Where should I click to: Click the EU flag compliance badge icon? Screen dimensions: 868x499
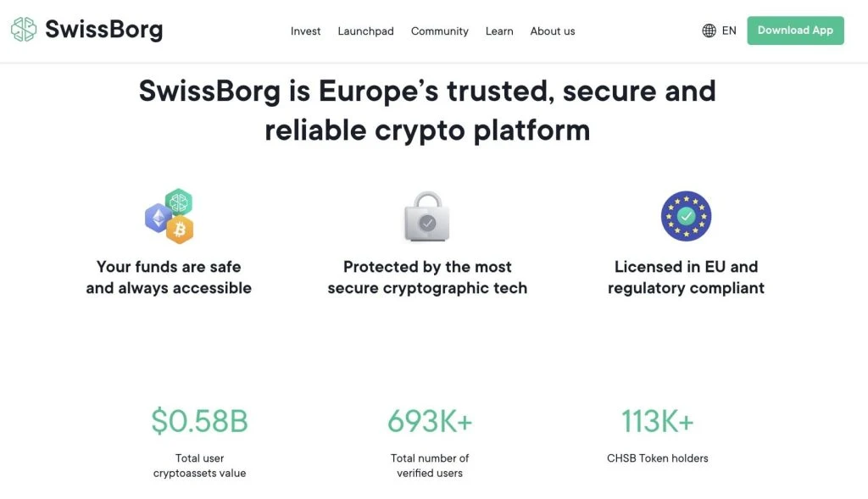[x=686, y=215]
